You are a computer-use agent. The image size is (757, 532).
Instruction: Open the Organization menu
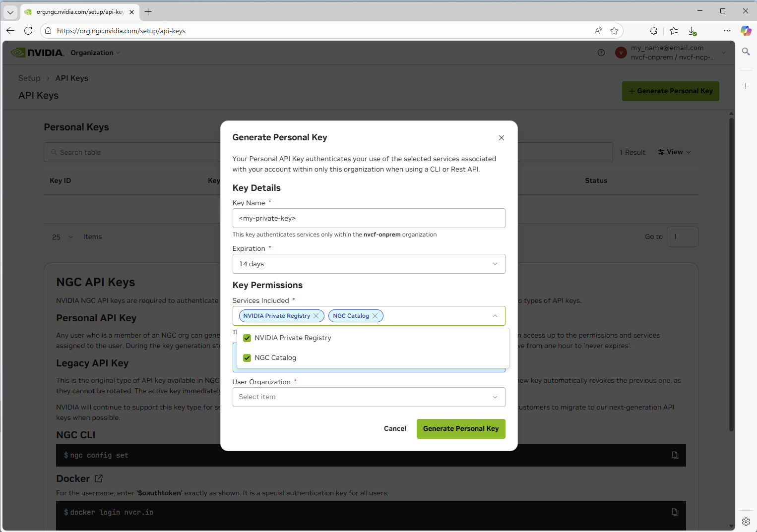95,53
